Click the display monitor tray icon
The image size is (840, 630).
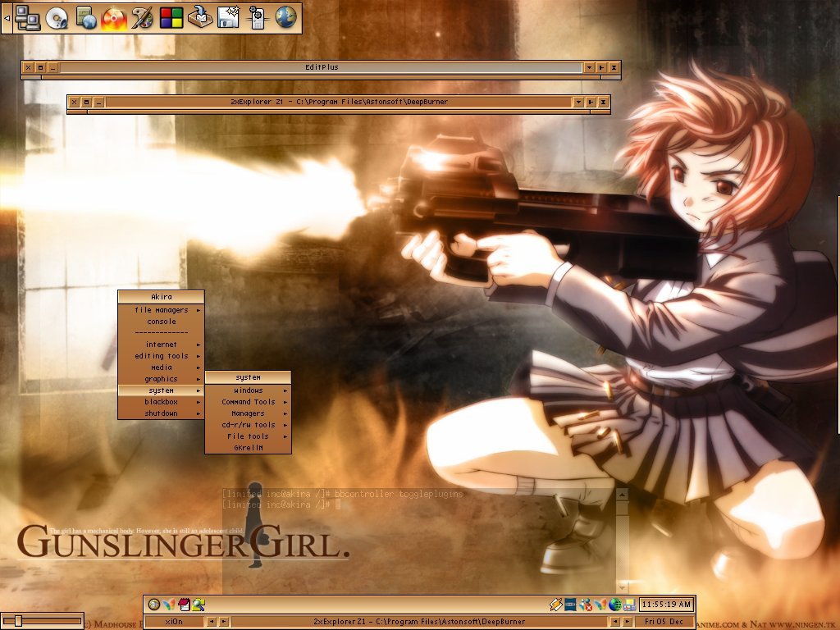[630, 605]
